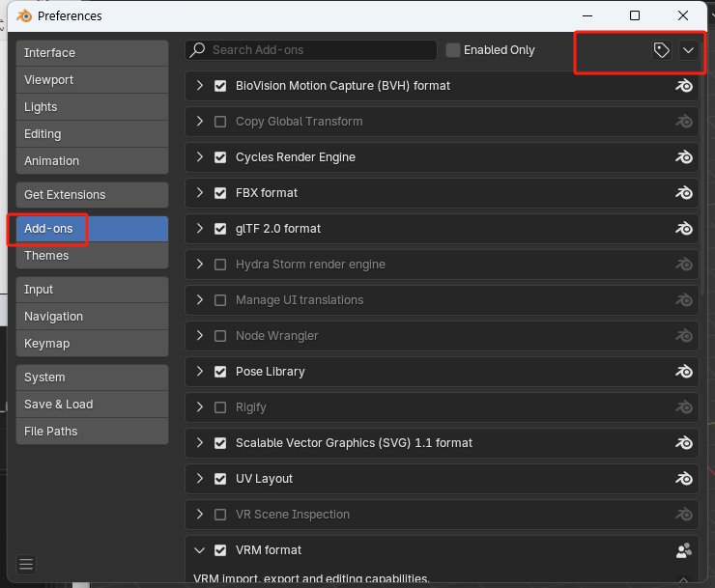
Task: Click Blender logo icon on UV Layout row
Action: 683,479
